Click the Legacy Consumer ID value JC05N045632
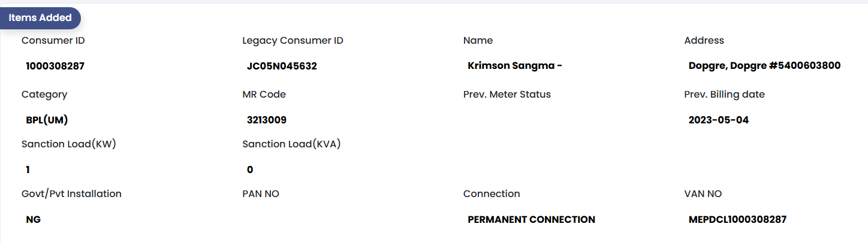This screenshot has height=242, width=868. tap(282, 66)
